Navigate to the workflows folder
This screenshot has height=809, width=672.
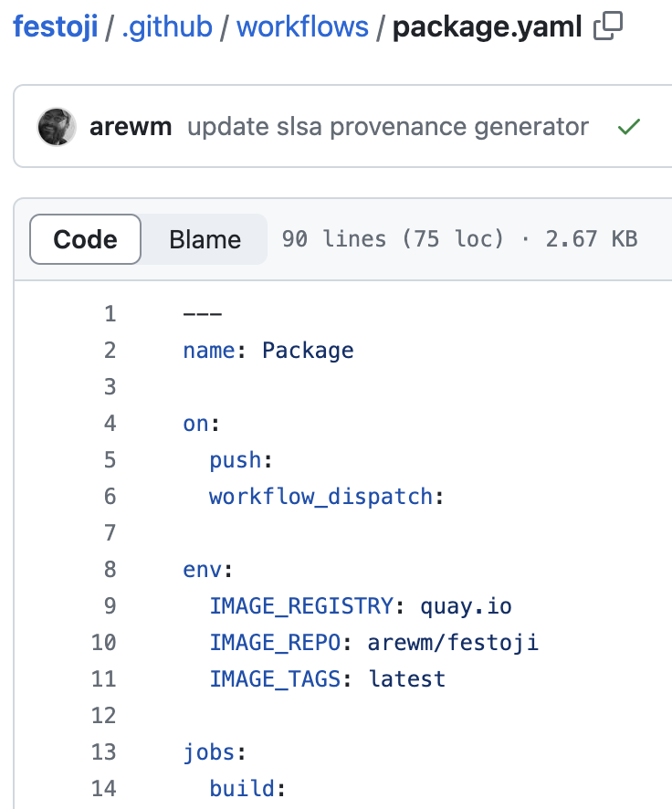(302, 27)
